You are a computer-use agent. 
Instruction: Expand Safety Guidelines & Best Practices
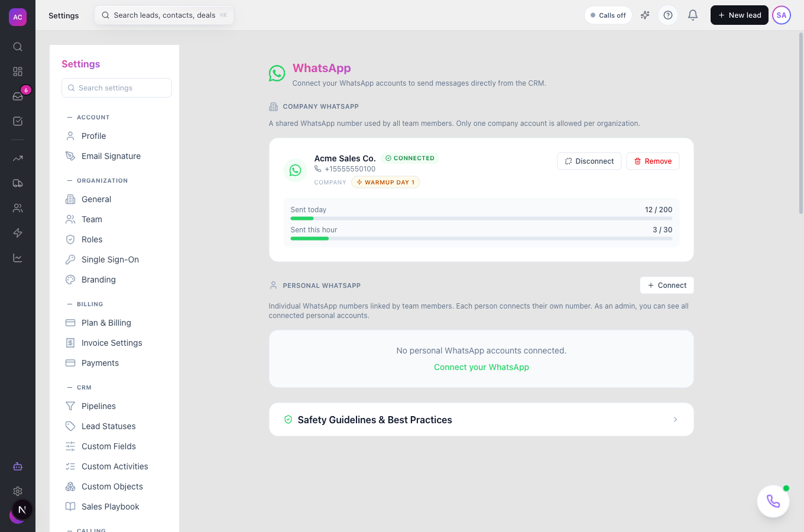click(x=481, y=420)
